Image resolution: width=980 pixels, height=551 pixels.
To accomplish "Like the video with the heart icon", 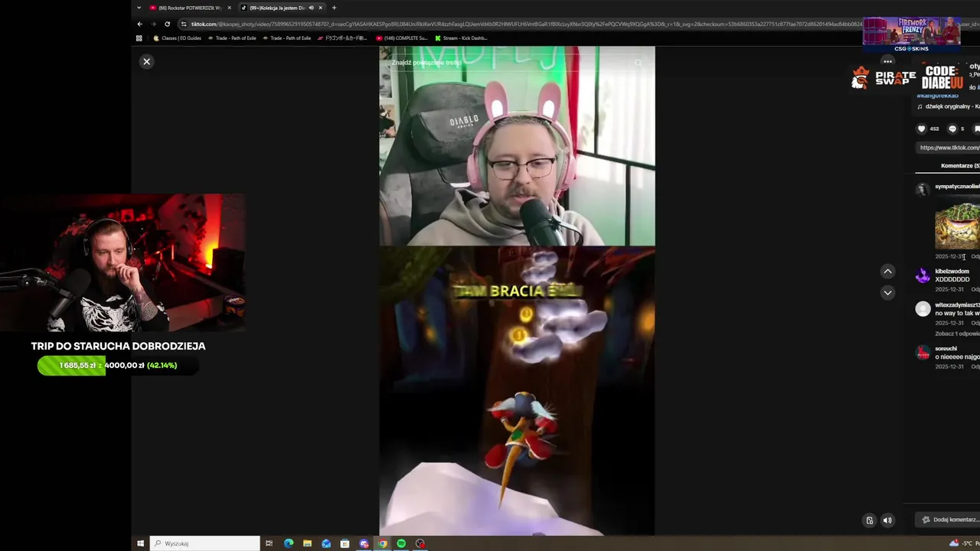I will tap(921, 129).
